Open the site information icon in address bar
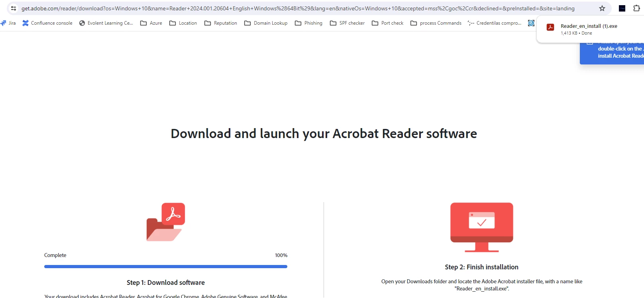The width and height of the screenshot is (644, 298). [x=13, y=8]
